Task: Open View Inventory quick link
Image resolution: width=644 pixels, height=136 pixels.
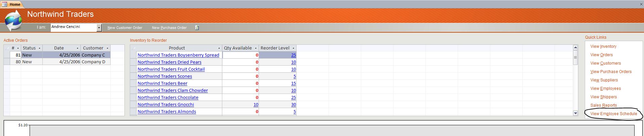Action: [x=603, y=46]
